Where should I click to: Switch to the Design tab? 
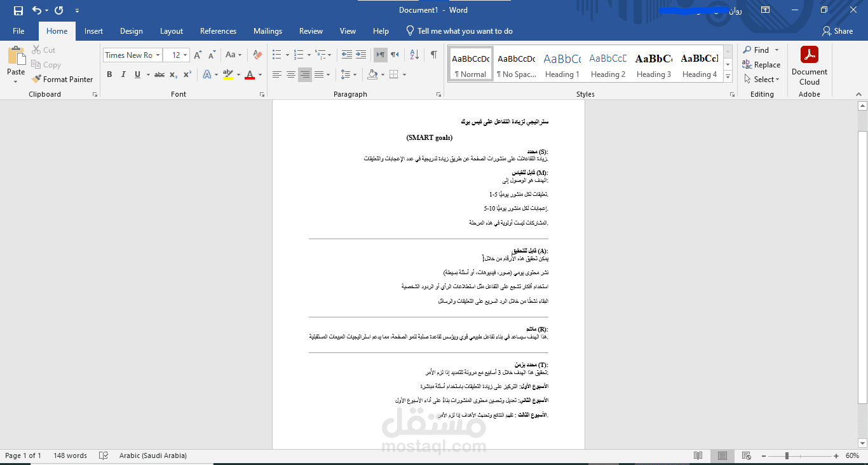coord(131,31)
